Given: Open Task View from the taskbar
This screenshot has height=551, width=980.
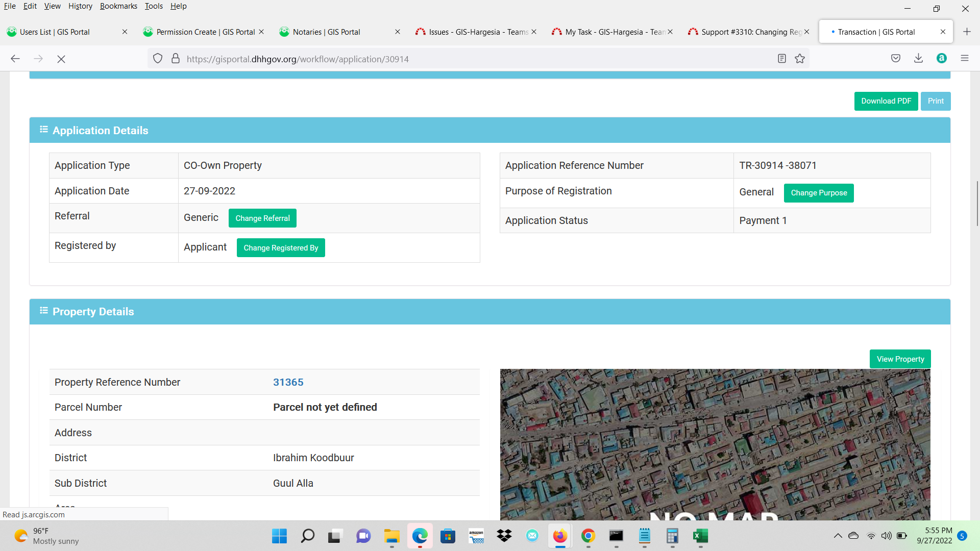Looking at the screenshot, I should (334, 536).
